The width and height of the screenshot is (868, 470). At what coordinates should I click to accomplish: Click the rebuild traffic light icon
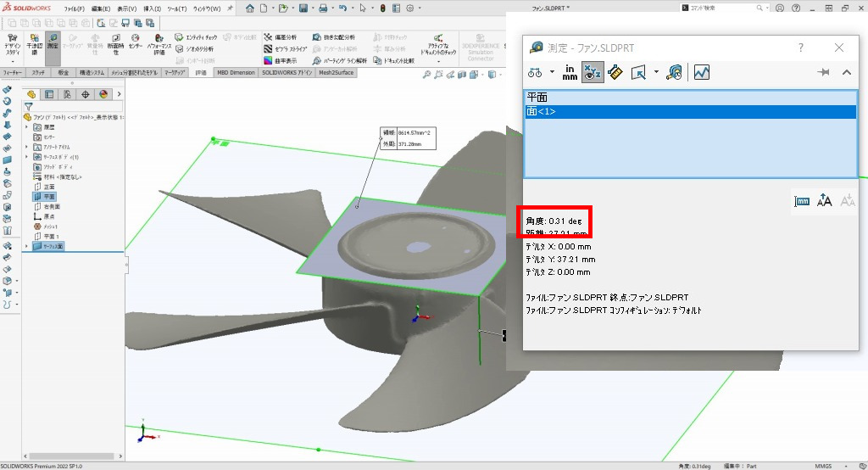(x=382, y=8)
